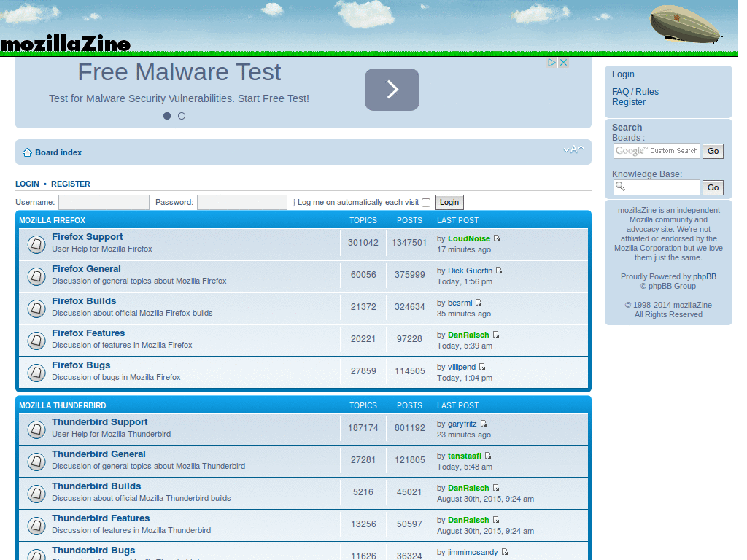
Task: Click Go next to Boards search
Action: tap(713, 151)
